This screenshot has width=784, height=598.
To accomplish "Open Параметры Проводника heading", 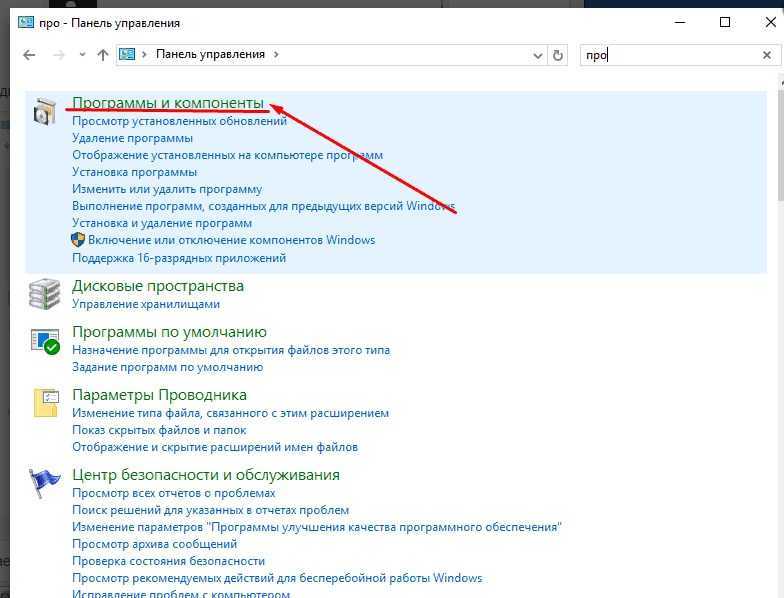I will pos(160,395).
